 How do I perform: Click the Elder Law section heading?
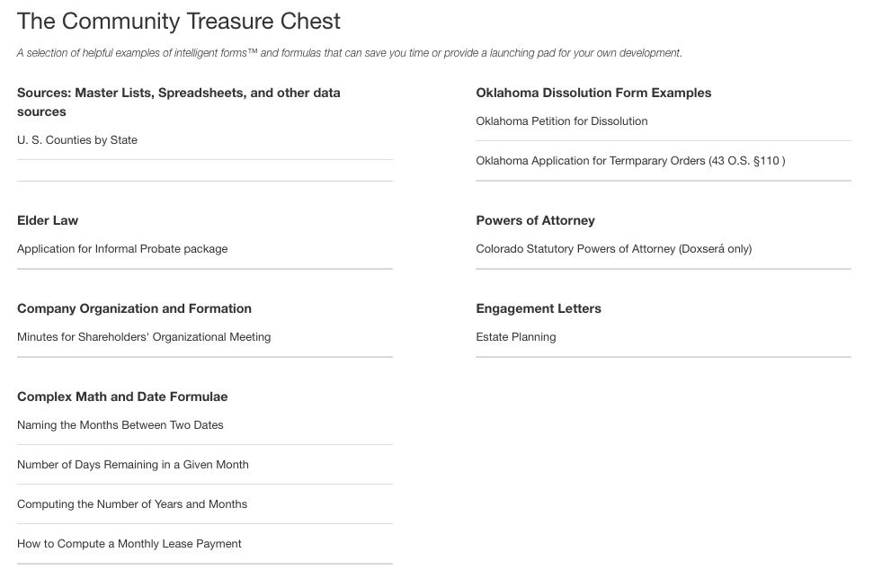47,220
